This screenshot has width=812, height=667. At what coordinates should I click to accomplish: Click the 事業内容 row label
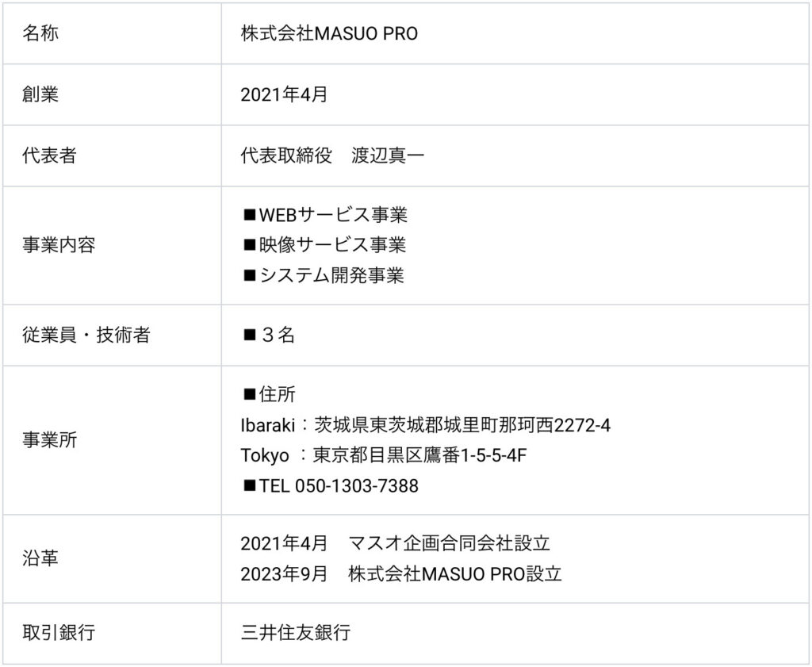pos(59,245)
